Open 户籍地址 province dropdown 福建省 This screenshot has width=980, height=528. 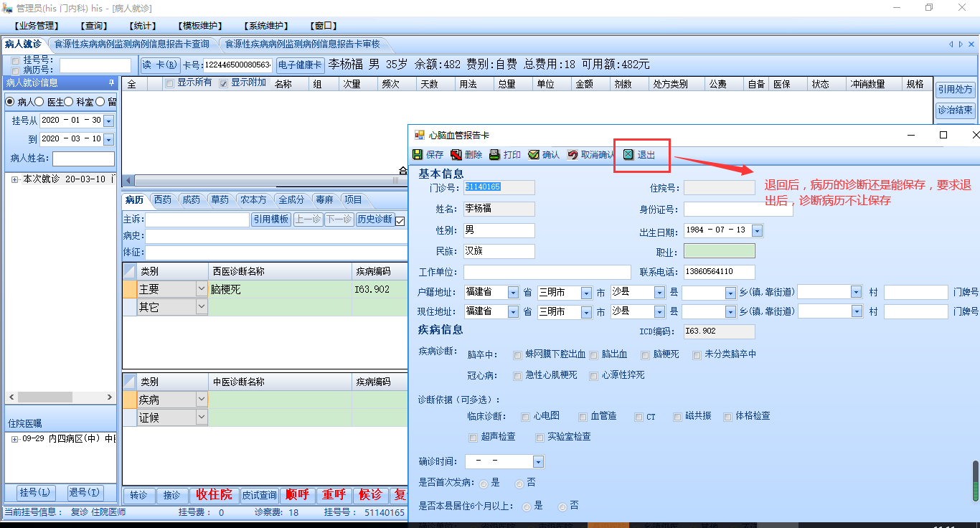point(513,293)
